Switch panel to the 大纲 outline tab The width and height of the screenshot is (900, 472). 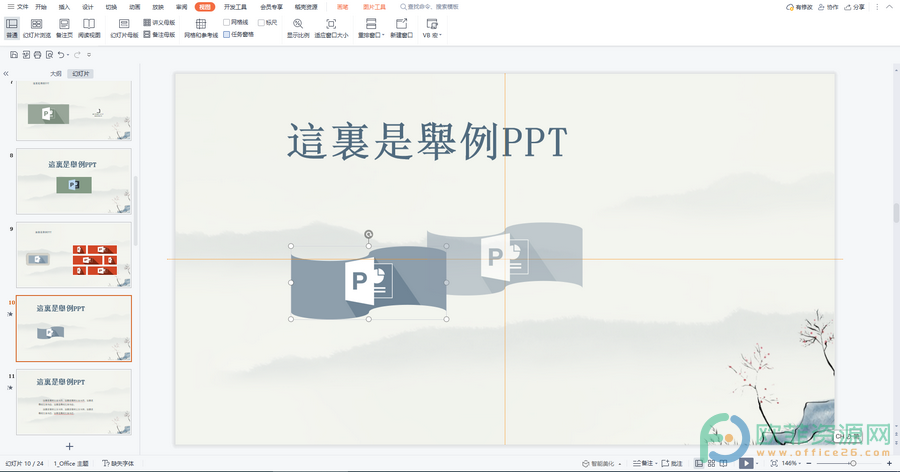[x=56, y=73]
